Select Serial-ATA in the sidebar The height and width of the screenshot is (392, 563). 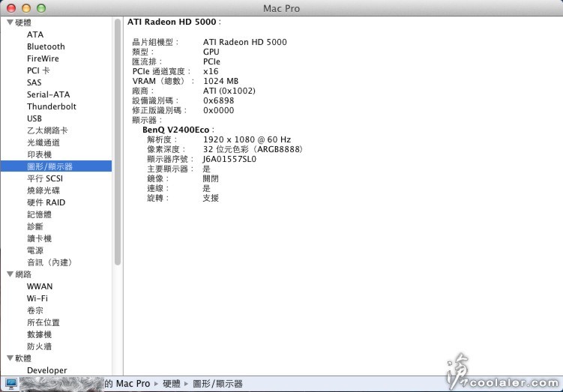pos(48,94)
